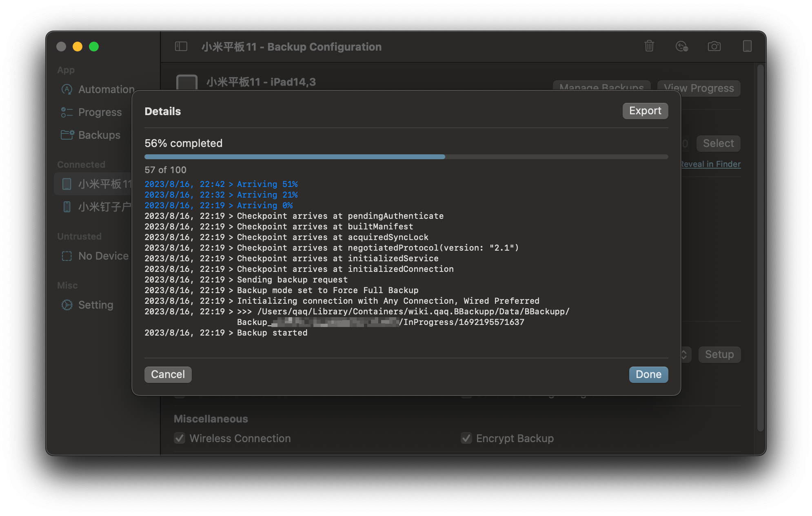
Task: Open Backups section in sidebar
Action: point(99,135)
